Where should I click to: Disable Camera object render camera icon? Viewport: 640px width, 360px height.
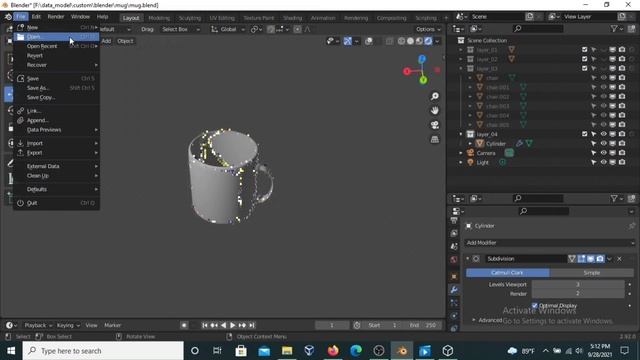(622, 153)
